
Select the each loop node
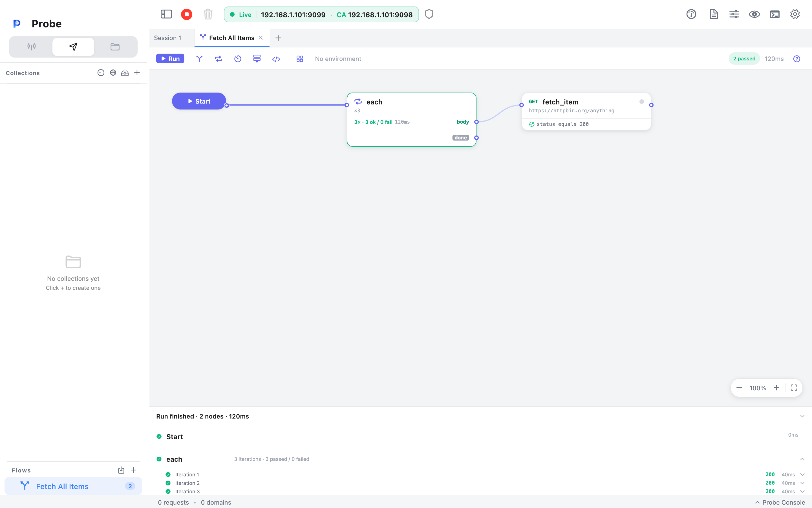(x=411, y=120)
